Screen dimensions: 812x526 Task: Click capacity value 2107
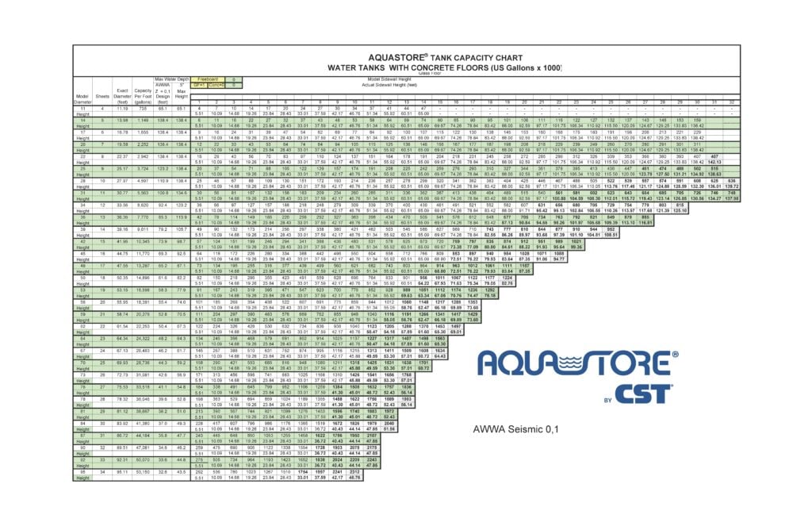[371, 436]
